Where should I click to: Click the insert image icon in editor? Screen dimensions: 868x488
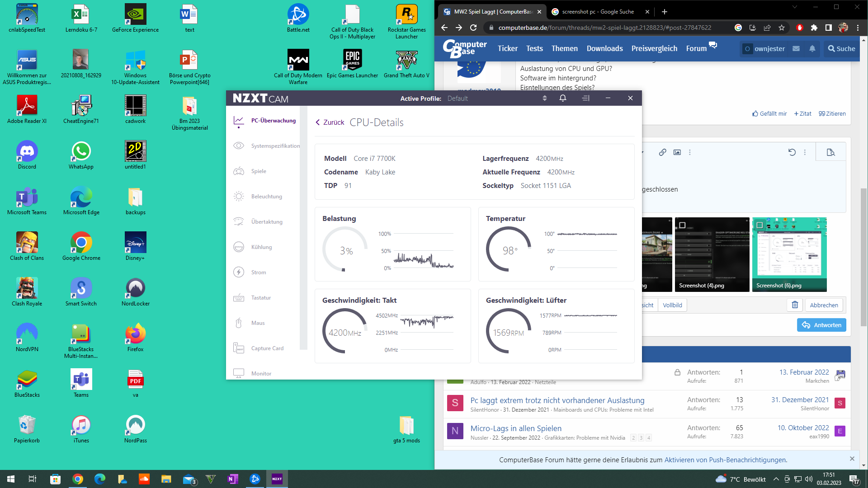pos(677,152)
